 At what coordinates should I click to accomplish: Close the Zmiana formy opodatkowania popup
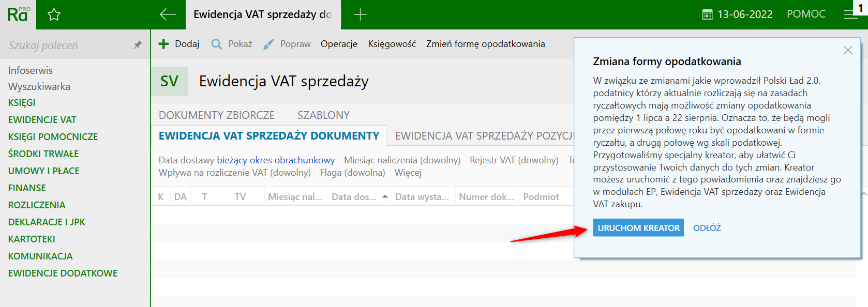[x=848, y=50]
